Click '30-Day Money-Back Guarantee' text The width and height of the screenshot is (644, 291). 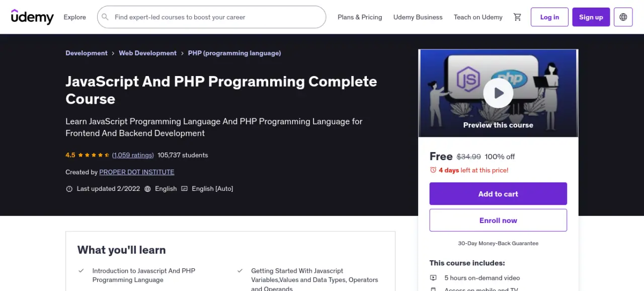tap(498, 243)
